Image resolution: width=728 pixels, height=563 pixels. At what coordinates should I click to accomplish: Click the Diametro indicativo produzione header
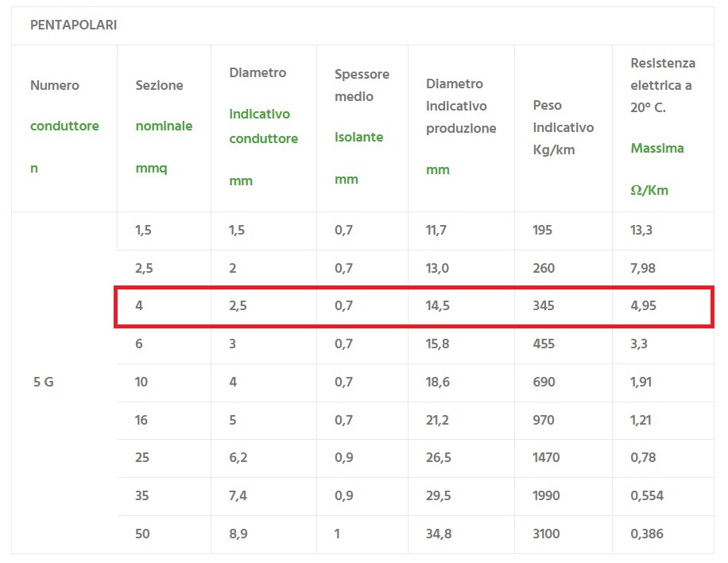click(x=461, y=126)
